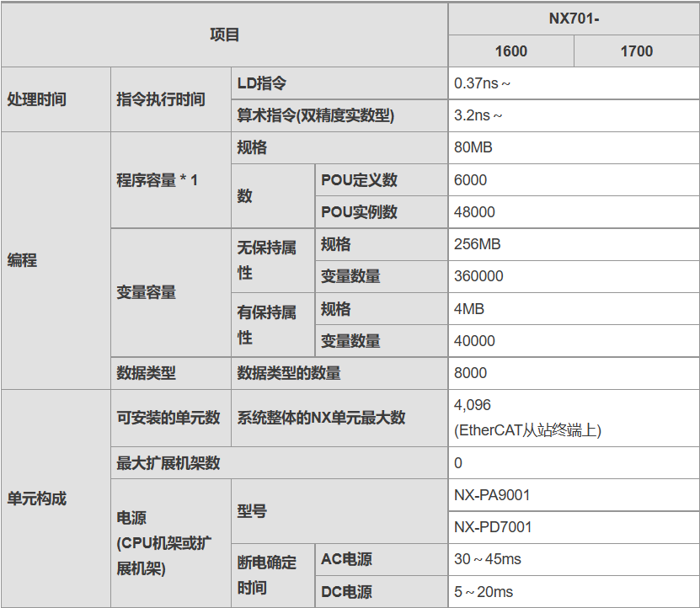The width and height of the screenshot is (700, 608).
Task: Click the 1700 model column header
Action: click(636, 51)
